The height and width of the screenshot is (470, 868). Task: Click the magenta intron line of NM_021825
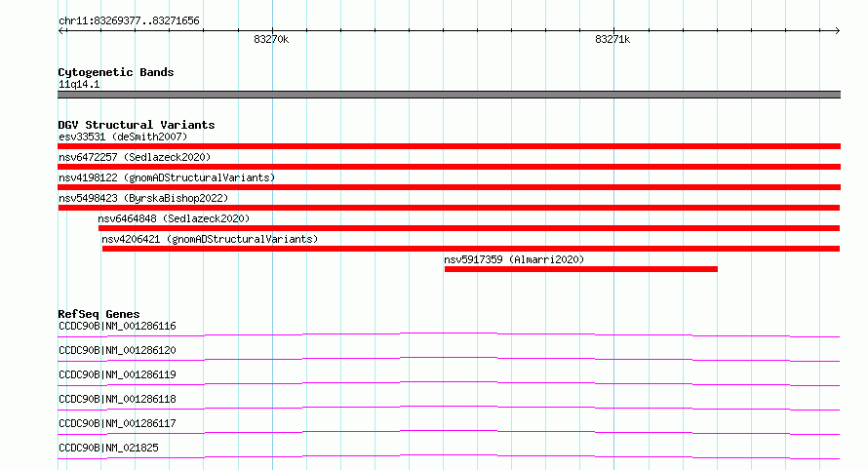(x=449, y=455)
